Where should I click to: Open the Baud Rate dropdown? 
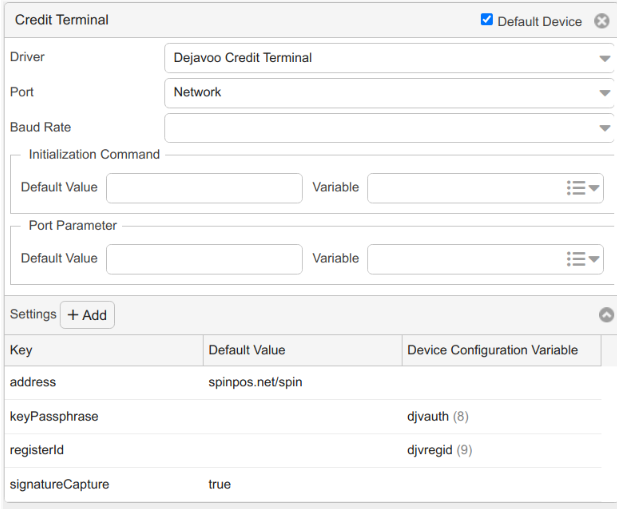click(389, 128)
